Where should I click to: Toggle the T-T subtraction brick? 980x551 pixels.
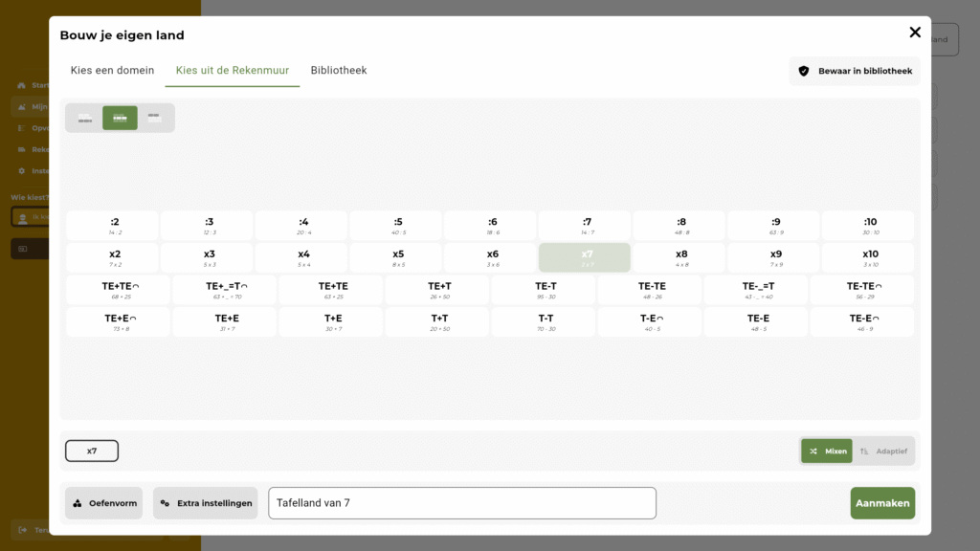pos(545,322)
